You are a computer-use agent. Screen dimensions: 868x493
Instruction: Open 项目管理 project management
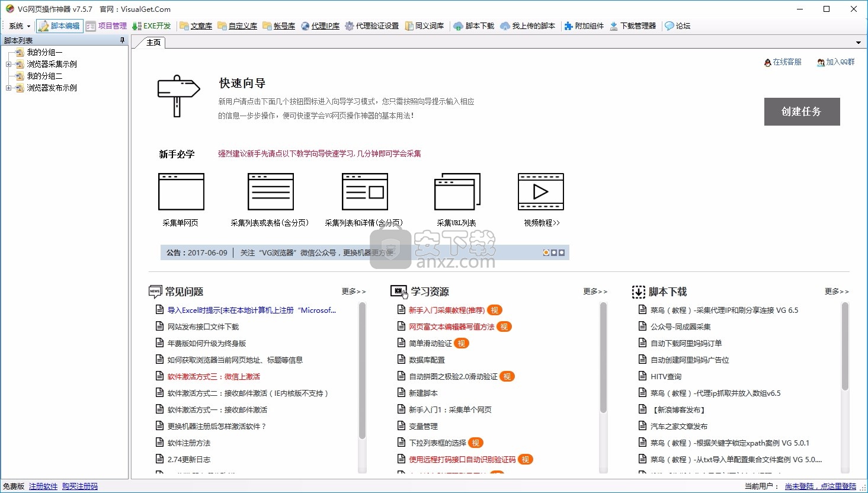point(106,26)
